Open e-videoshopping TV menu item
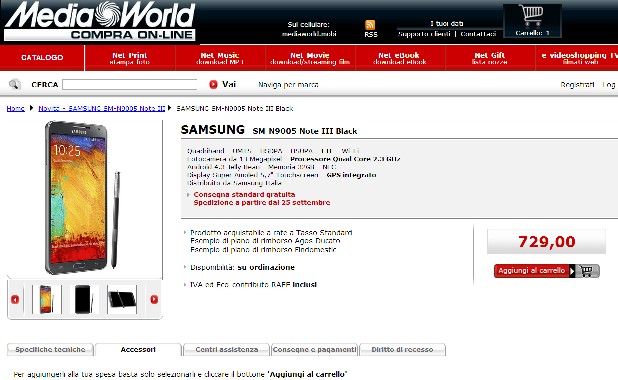The image size is (618, 380). [x=577, y=58]
